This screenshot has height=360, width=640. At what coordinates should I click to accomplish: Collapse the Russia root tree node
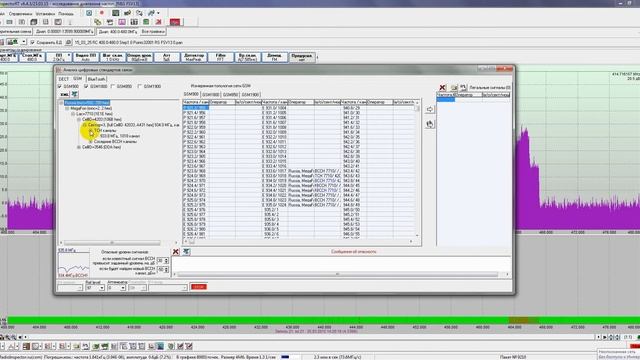coord(61,103)
